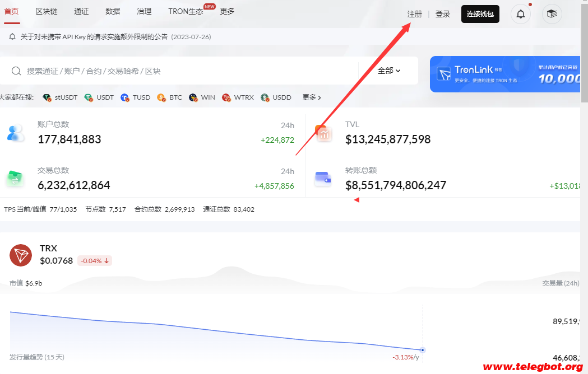Select the TUSD token icon
The width and height of the screenshot is (588, 374).
[x=125, y=97]
